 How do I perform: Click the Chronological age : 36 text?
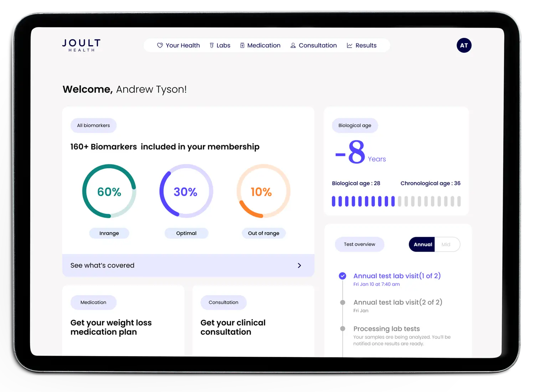tap(431, 183)
